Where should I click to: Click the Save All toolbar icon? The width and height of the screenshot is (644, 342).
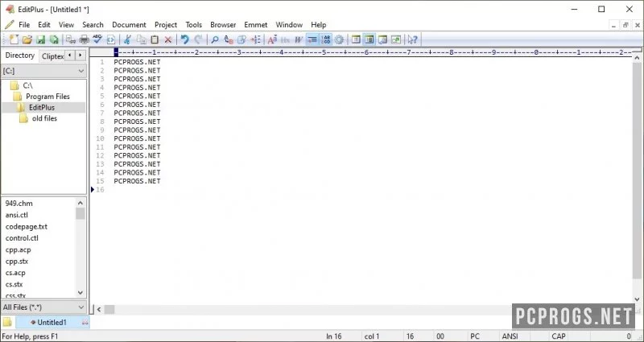pyautogui.click(x=54, y=39)
